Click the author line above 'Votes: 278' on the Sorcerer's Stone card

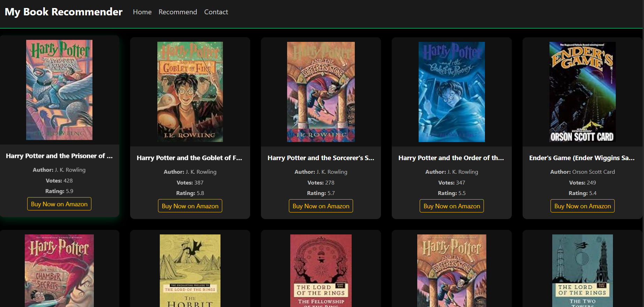321,172
